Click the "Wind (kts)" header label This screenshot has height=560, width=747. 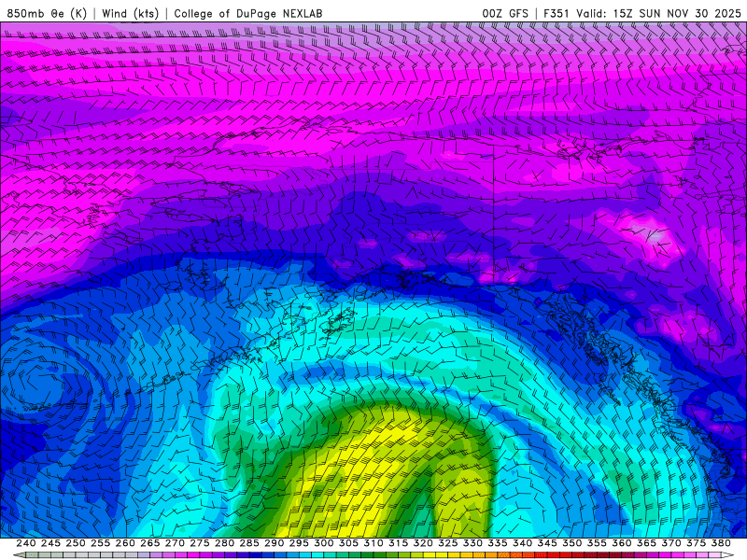tap(130, 13)
